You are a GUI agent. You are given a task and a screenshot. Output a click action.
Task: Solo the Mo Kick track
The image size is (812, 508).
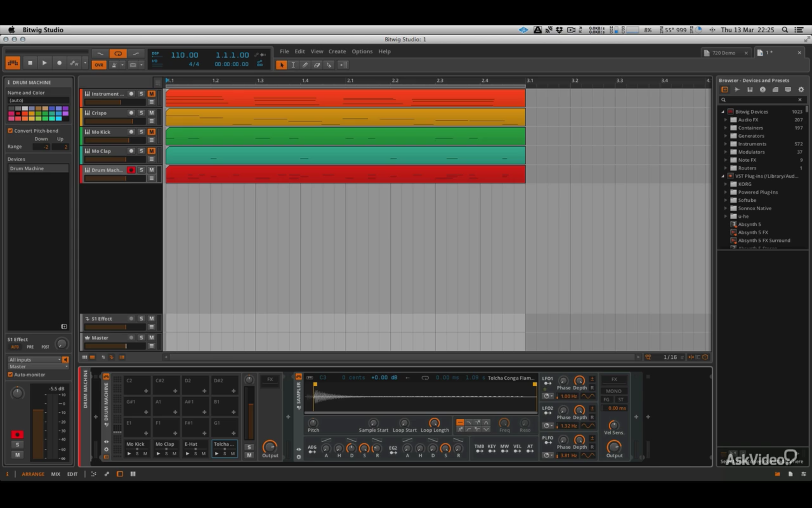point(141,132)
